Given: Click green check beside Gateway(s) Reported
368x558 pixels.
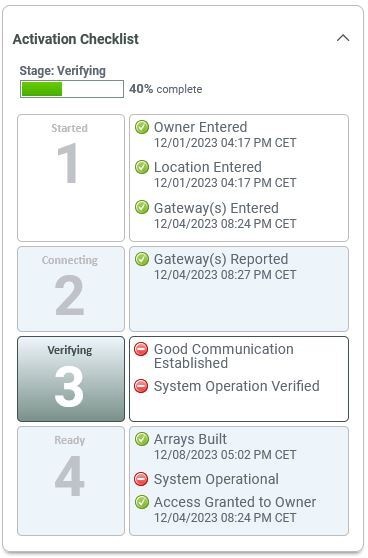Looking at the screenshot, I should point(142,259).
